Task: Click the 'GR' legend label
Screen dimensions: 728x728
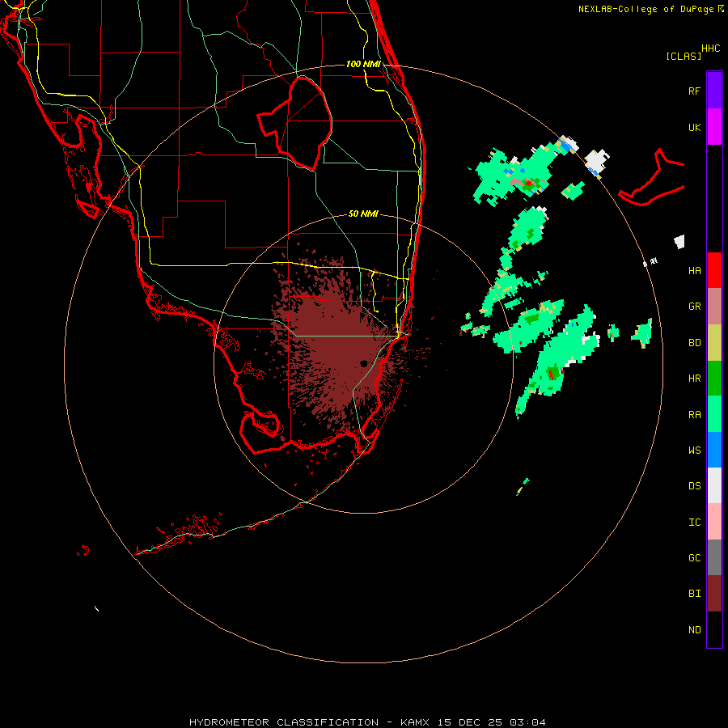Action: (x=694, y=307)
